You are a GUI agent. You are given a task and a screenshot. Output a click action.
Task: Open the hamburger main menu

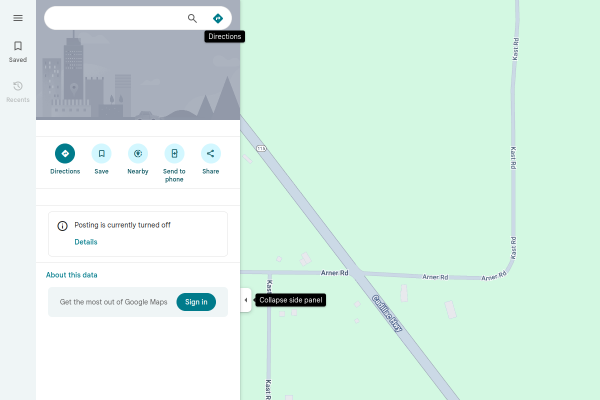coord(17,18)
